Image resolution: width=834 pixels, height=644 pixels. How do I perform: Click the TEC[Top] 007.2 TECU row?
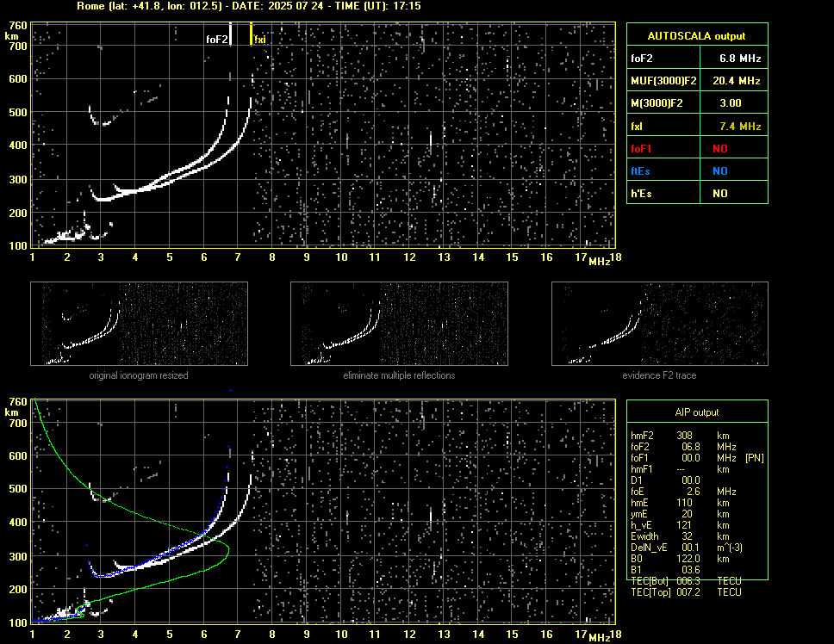click(x=686, y=592)
